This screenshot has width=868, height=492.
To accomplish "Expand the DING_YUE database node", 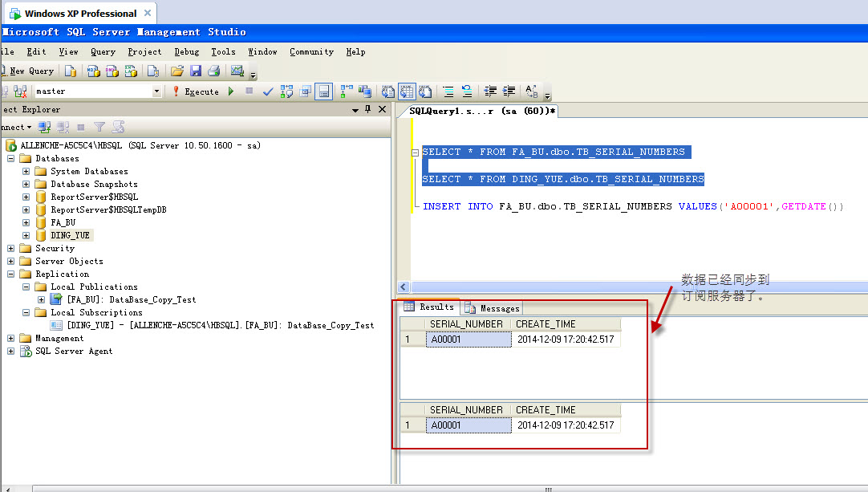I will [26, 235].
